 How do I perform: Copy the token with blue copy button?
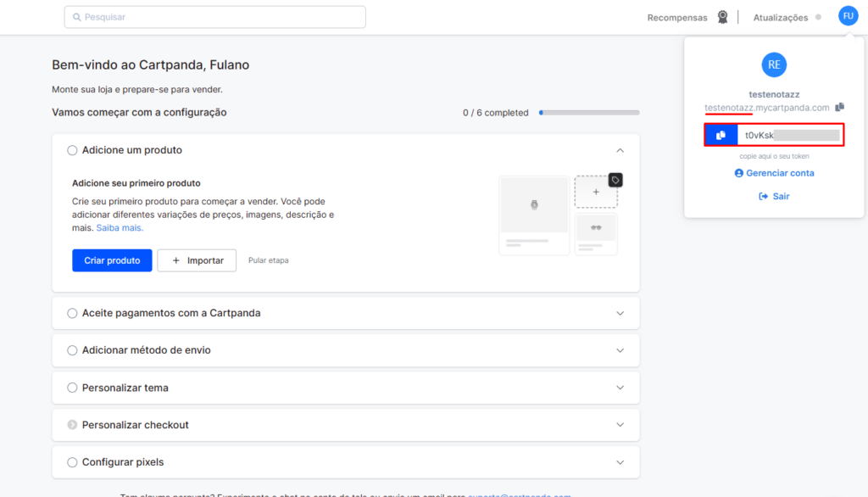pos(721,135)
